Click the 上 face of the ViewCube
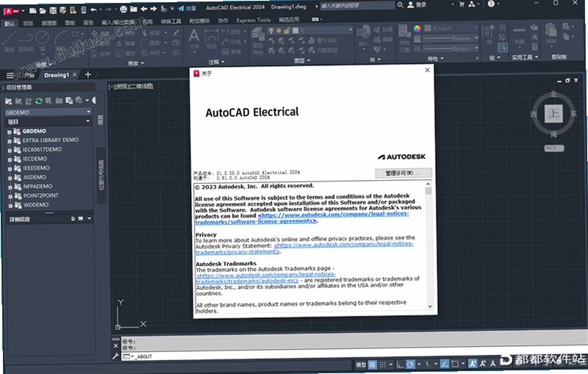This screenshot has height=374, width=588. 553,114
